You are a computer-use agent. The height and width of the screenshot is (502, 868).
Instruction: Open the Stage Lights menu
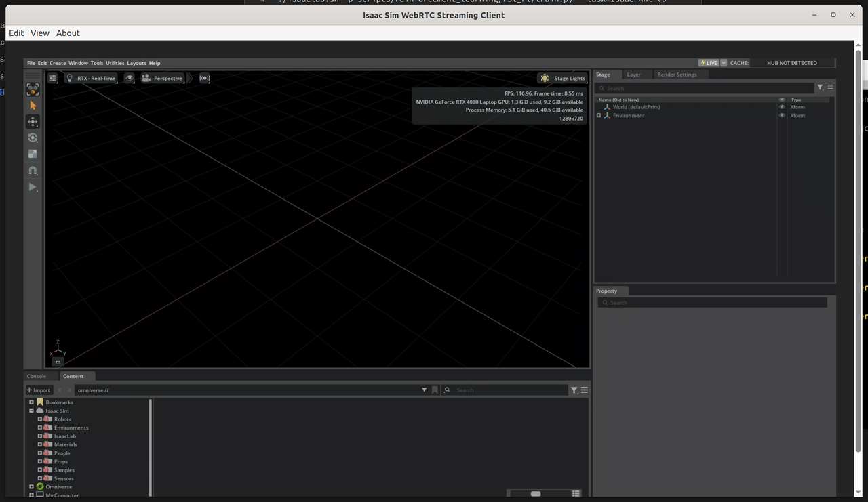coord(562,78)
